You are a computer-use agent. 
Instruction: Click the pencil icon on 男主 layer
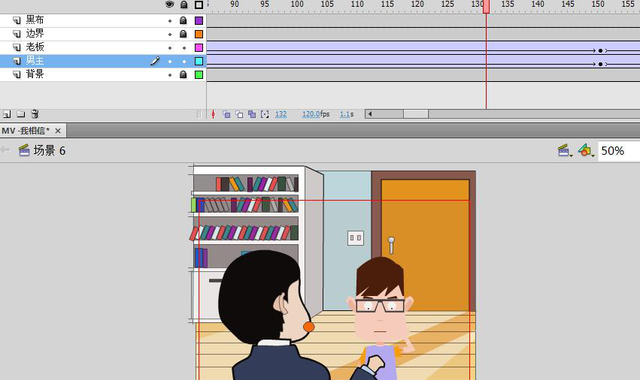(155, 61)
